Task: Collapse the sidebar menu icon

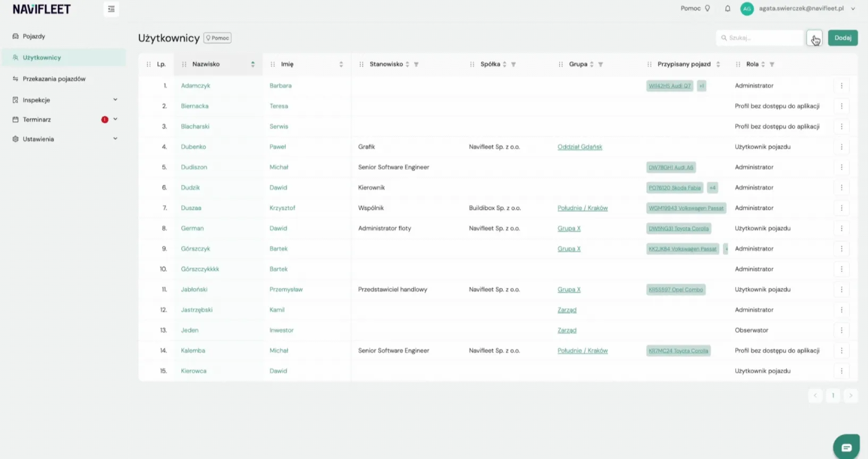Action: click(x=111, y=9)
